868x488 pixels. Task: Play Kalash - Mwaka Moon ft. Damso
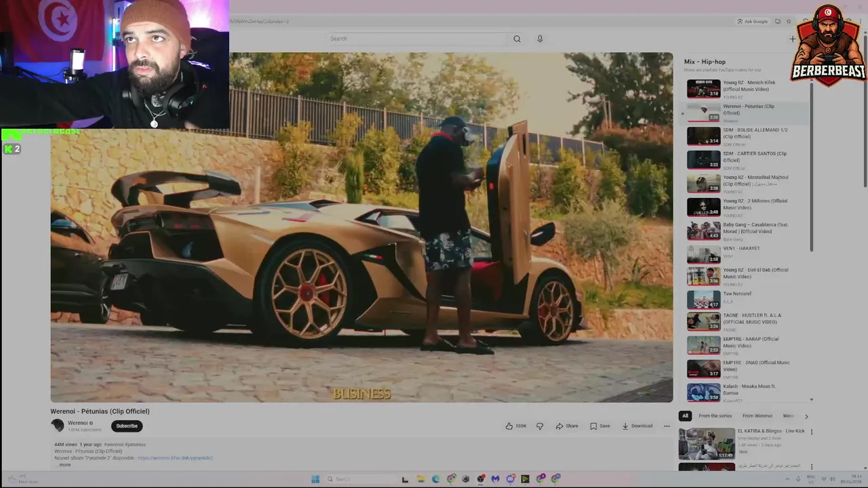pyautogui.click(x=745, y=392)
